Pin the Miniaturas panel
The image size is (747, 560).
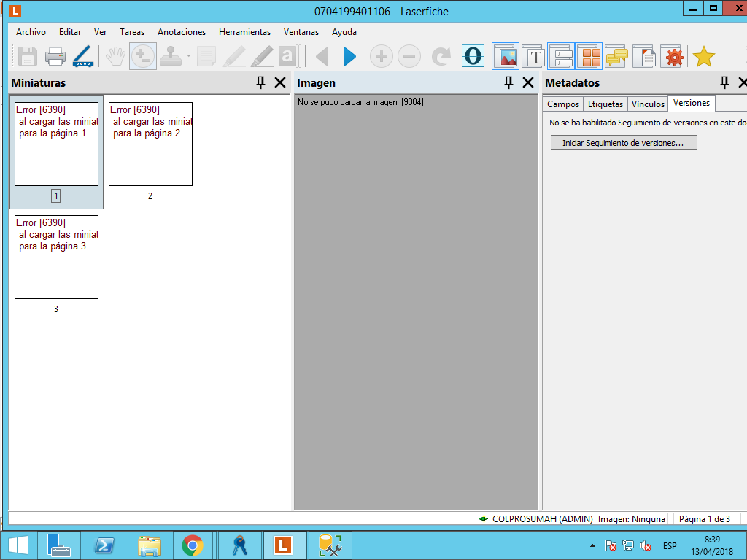click(x=260, y=83)
